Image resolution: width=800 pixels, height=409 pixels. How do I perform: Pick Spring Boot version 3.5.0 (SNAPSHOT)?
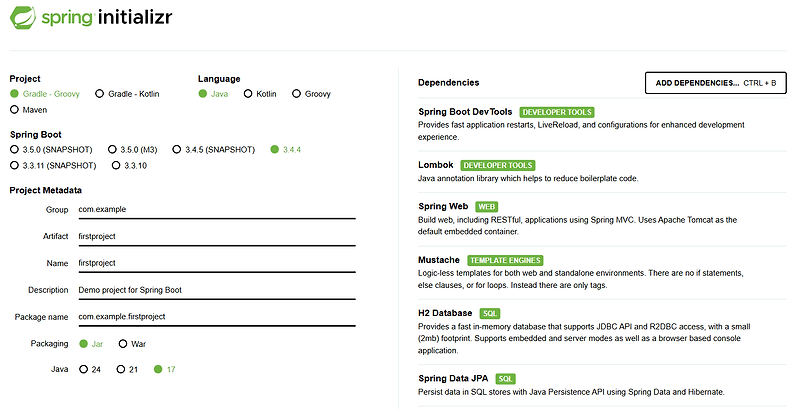(x=15, y=150)
